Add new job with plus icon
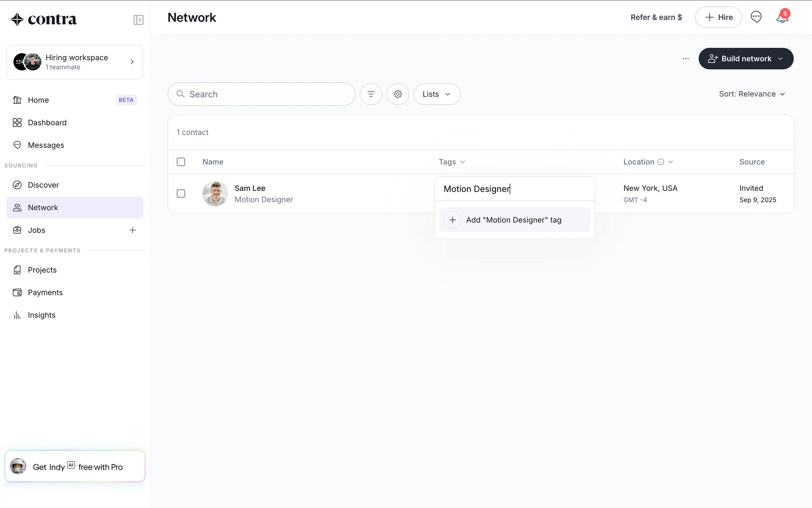The image size is (812, 508). point(132,230)
